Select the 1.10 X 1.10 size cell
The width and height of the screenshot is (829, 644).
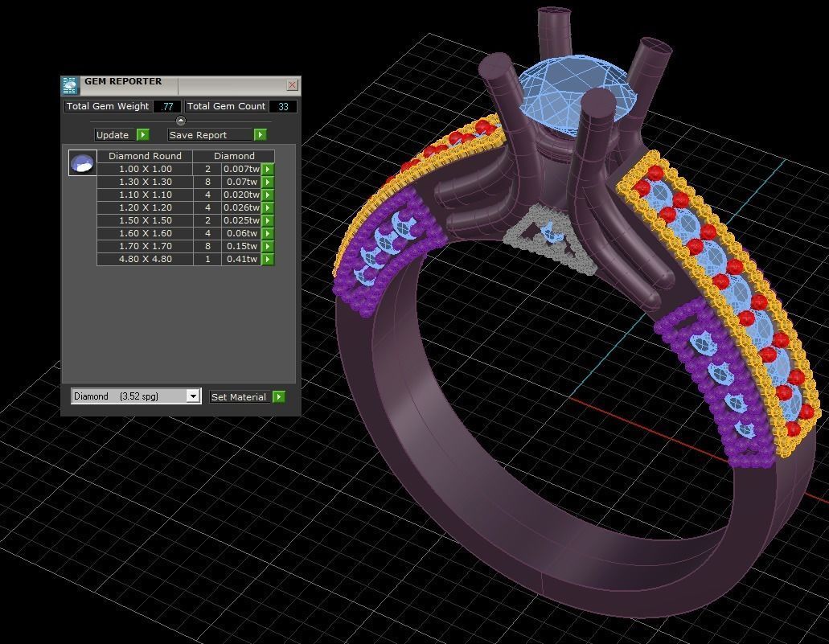[145, 195]
